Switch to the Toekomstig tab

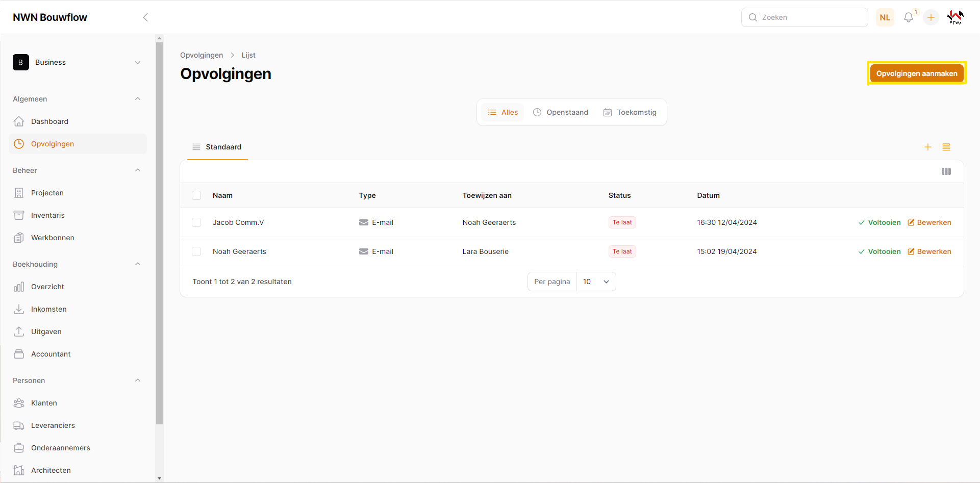(x=630, y=112)
